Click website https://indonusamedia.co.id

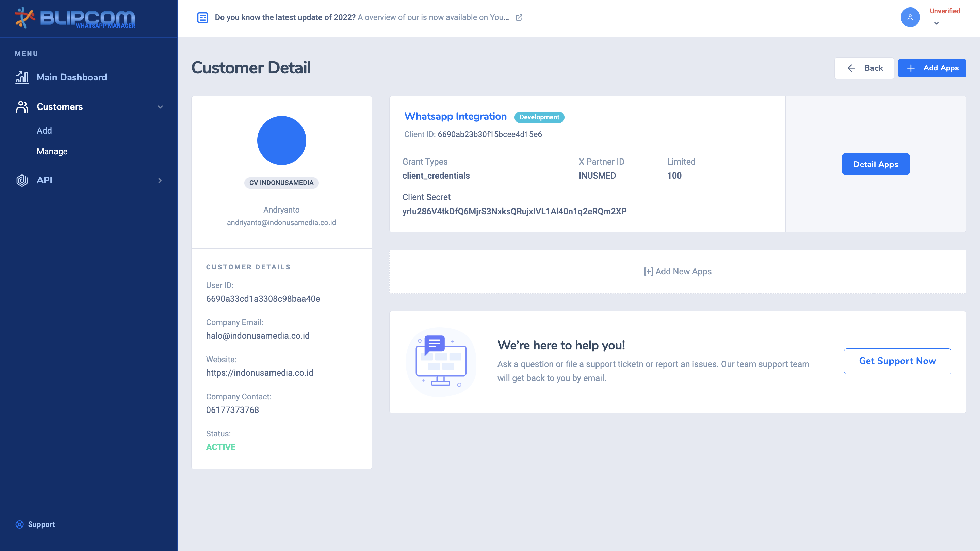coord(260,373)
